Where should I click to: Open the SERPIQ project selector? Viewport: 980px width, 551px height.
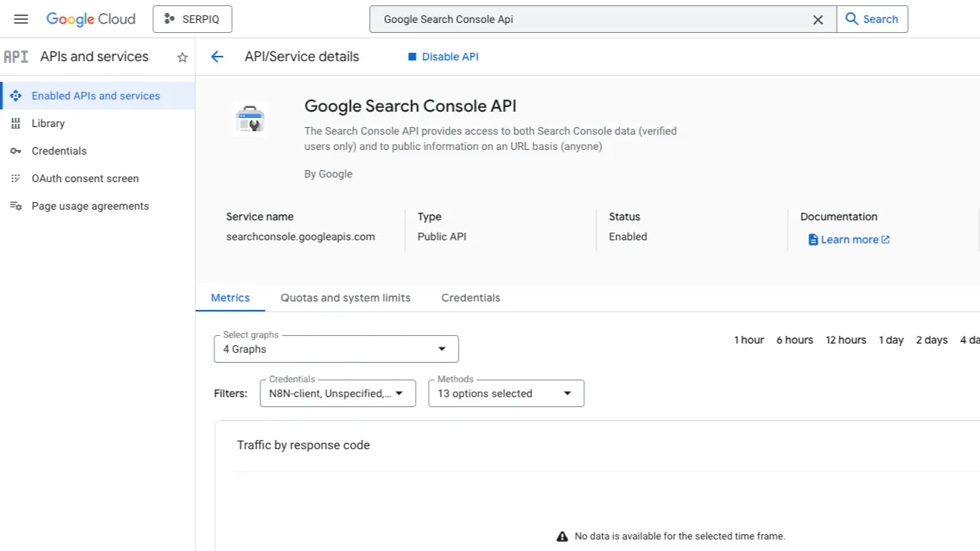[x=192, y=19]
